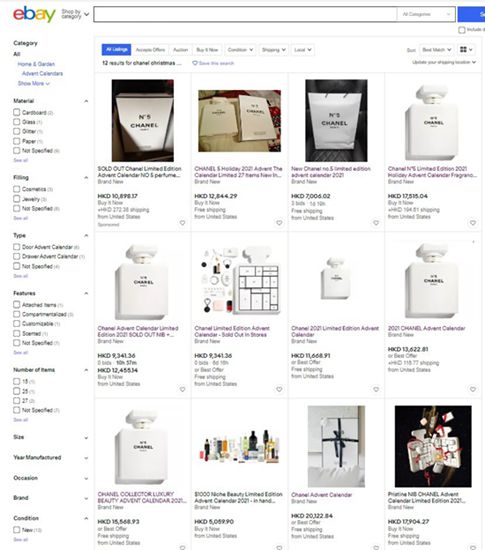Add the SOLD OUT Chanel listing to watchlist
The width and height of the screenshot is (485, 550).
(x=182, y=223)
